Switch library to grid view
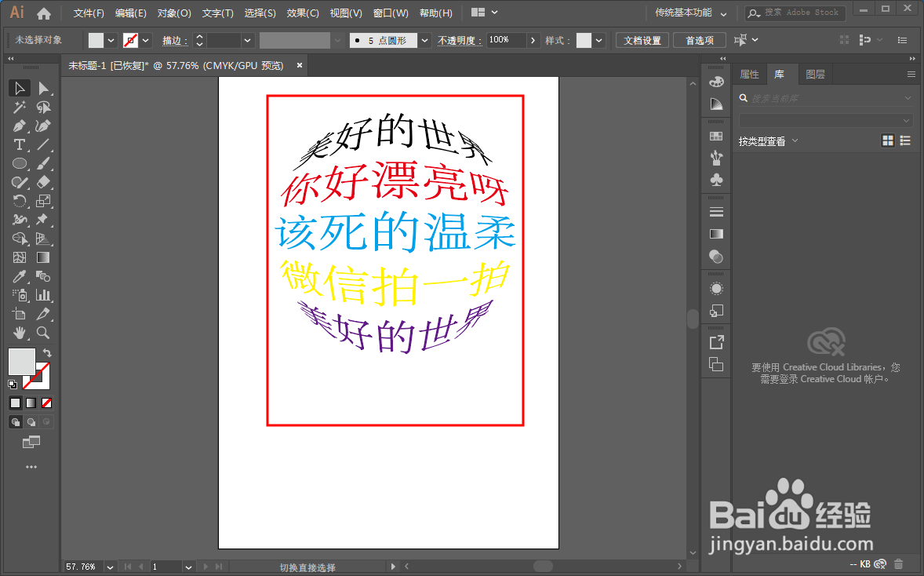 [x=887, y=141]
